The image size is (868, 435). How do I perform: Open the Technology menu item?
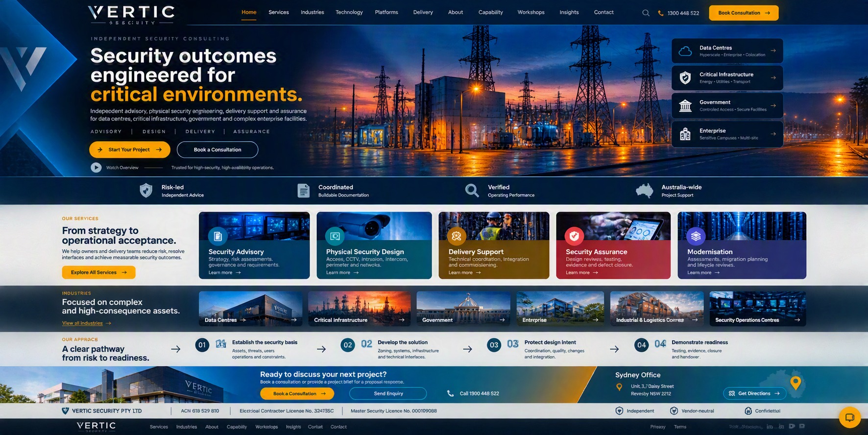(x=349, y=12)
